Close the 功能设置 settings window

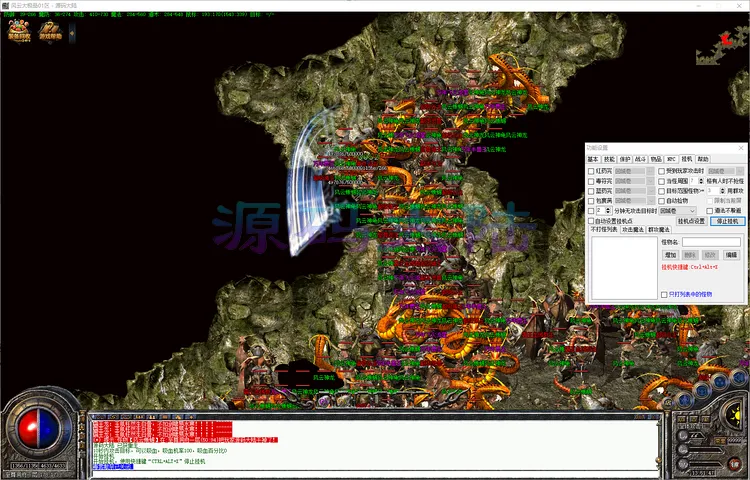740,148
